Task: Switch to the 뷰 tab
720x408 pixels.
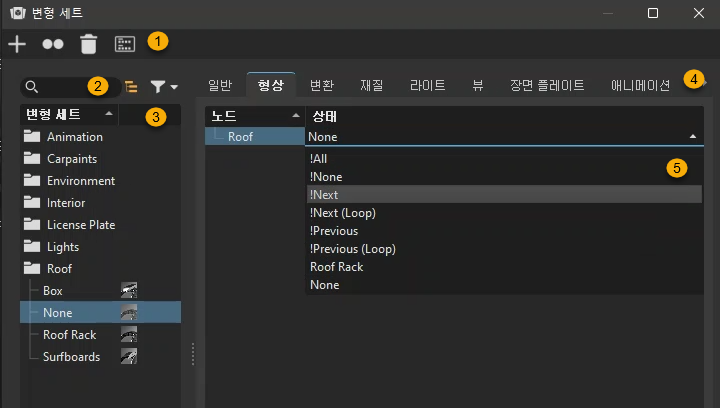Action: [478, 85]
